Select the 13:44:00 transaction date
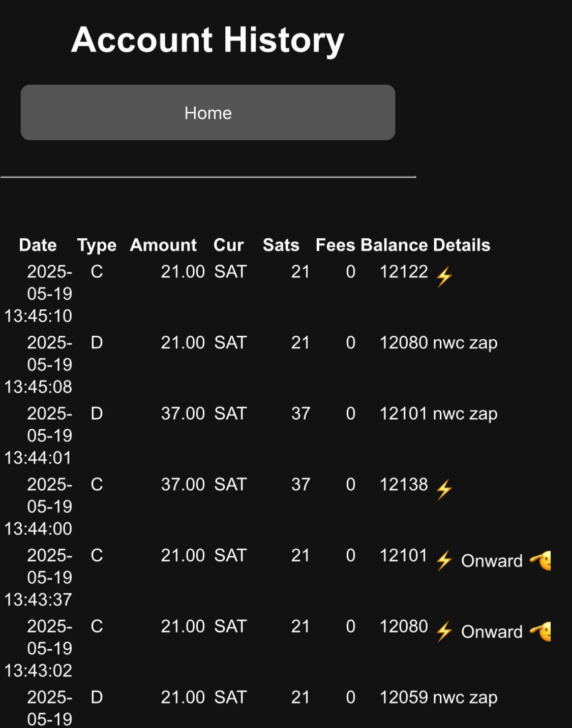 (x=39, y=507)
